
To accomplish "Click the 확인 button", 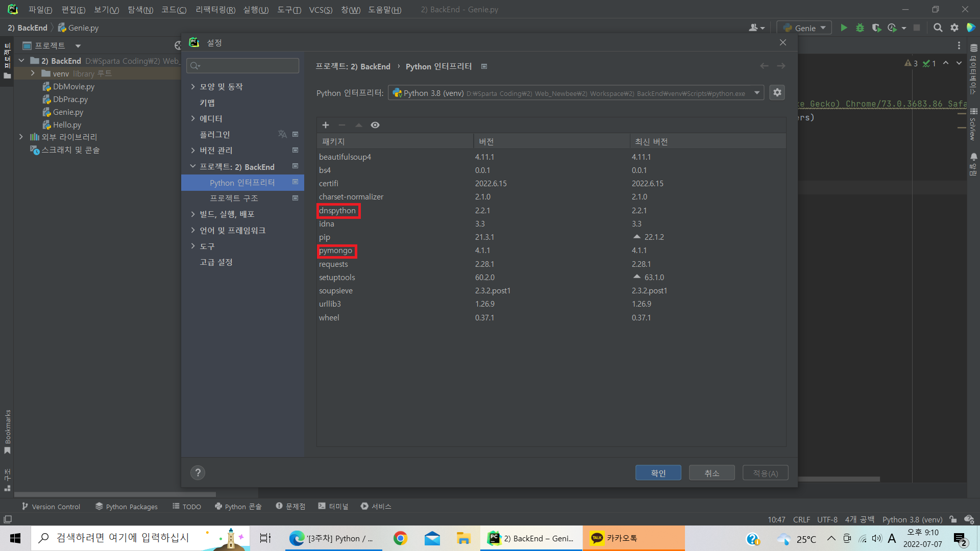I will point(658,473).
